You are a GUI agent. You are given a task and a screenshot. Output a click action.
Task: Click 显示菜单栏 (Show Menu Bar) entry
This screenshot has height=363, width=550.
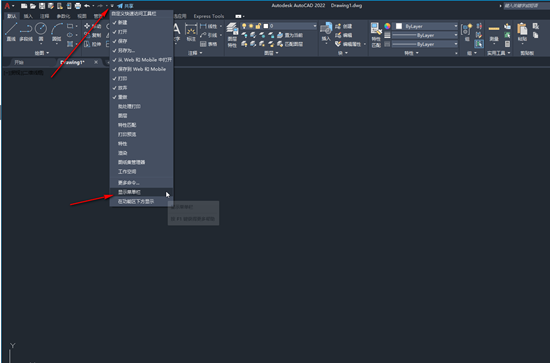(x=141, y=192)
